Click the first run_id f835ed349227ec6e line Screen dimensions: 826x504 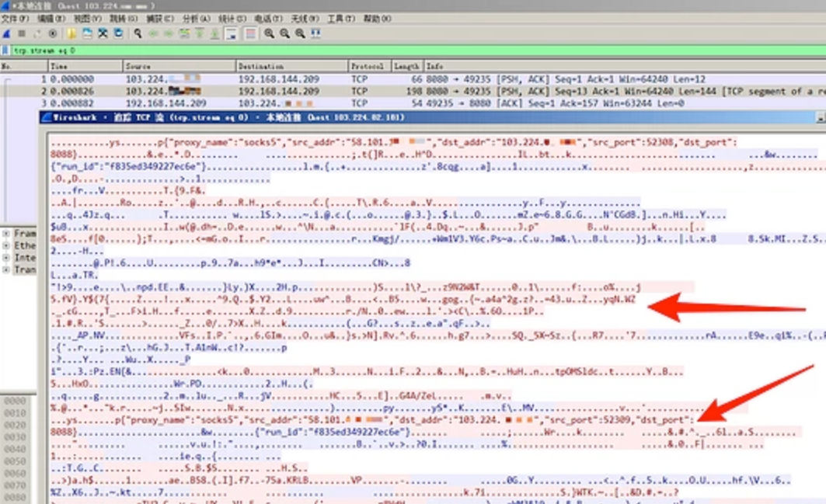click(437, 166)
